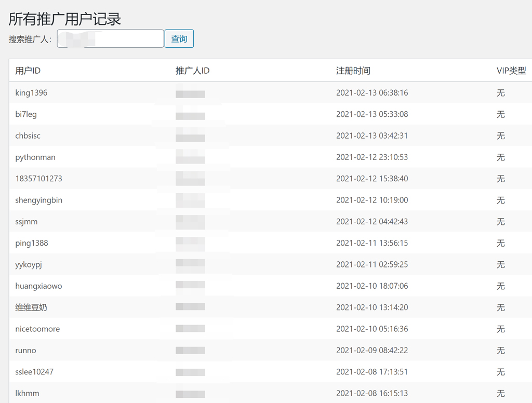Click registration time 2021-02-08 16:15:13

(x=372, y=393)
